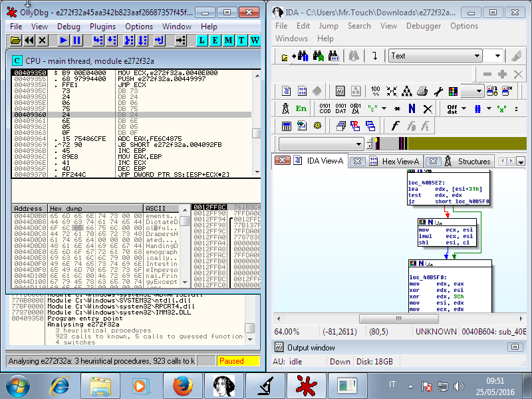Open IDA Jump menu
The height and width of the screenshot is (399, 532).
pos(329,26)
